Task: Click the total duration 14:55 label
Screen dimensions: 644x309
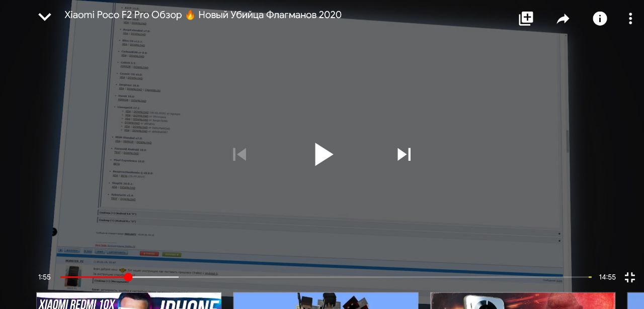Action: coord(607,277)
